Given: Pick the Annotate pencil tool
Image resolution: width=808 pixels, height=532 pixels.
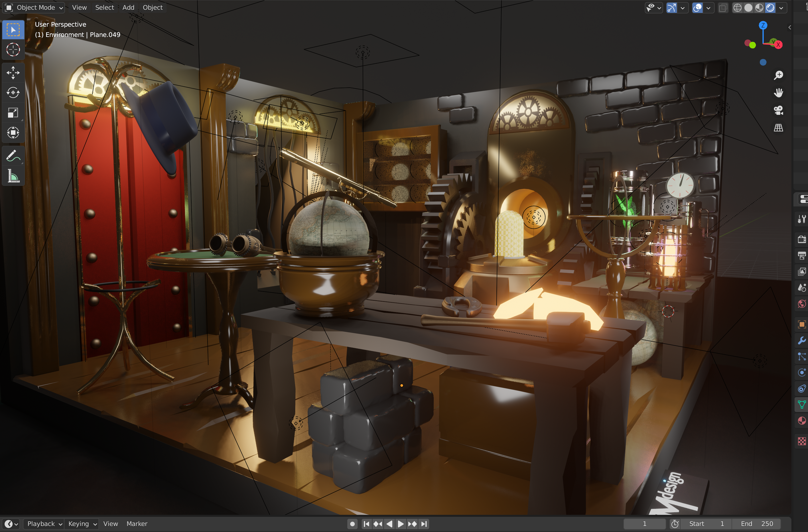Looking at the screenshot, I should point(13,156).
